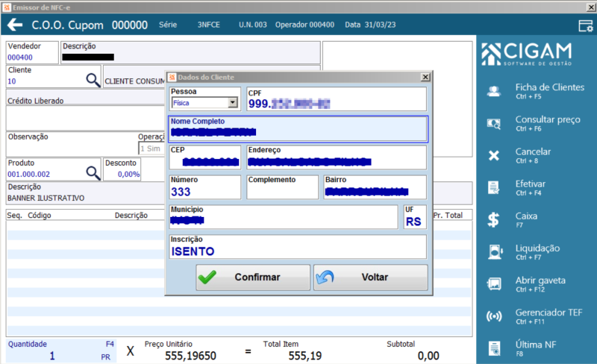The height and width of the screenshot is (364, 597).
Task: Click the Endereço field
Action: 337,157
